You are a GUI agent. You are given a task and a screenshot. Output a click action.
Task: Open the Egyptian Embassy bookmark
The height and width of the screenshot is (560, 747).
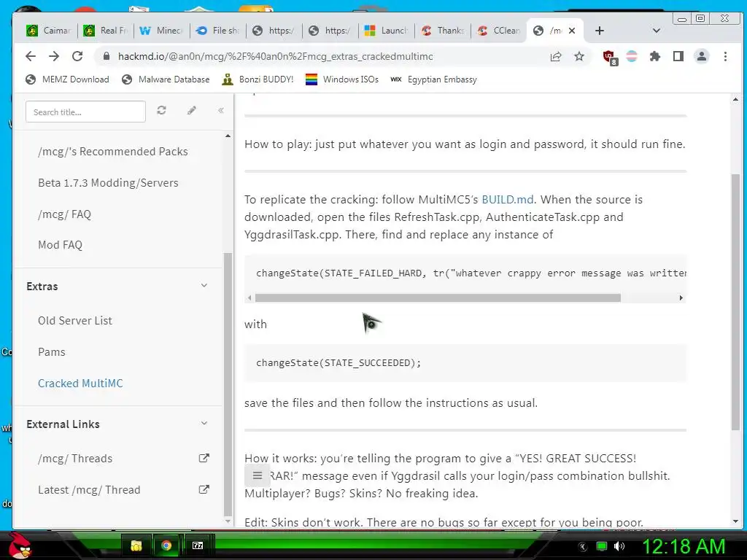click(433, 79)
